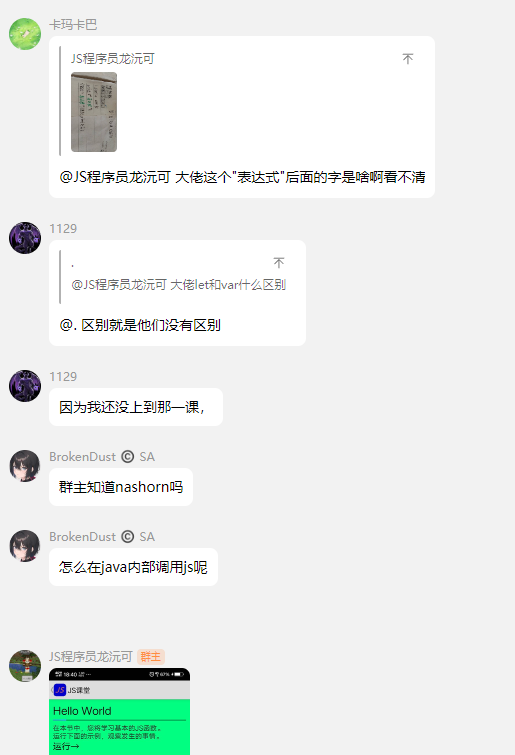Viewport: 515px width, 755px height.
Task: Select message 怎么在java内部调用js呢
Action: coord(133,567)
